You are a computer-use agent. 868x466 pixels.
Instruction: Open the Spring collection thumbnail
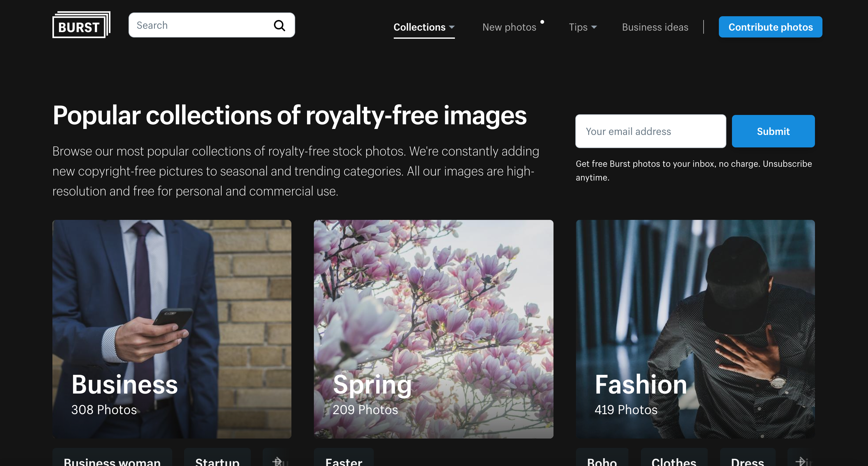(x=433, y=329)
